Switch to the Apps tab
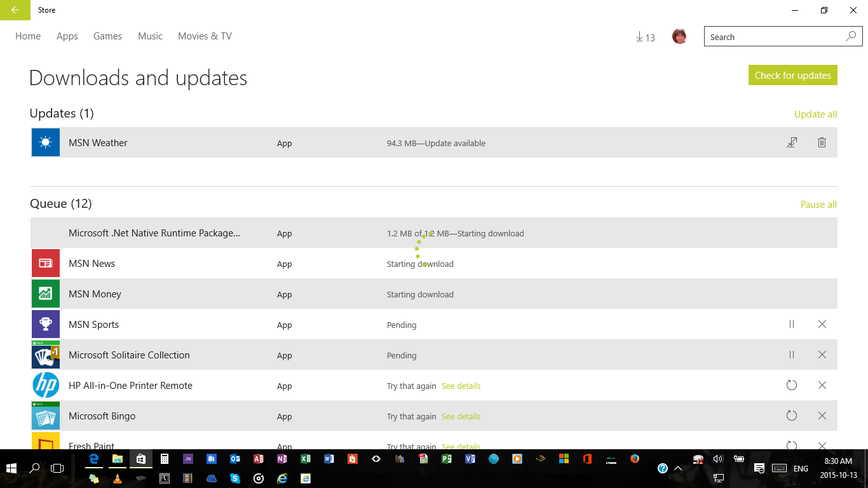868x488 pixels. [x=67, y=36]
